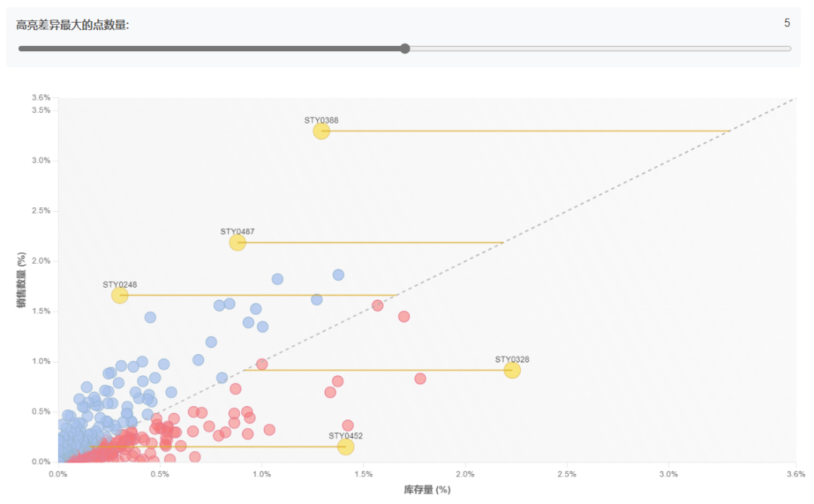814x504 pixels.
Task: Click the STY0388 text label
Action: tap(321, 120)
